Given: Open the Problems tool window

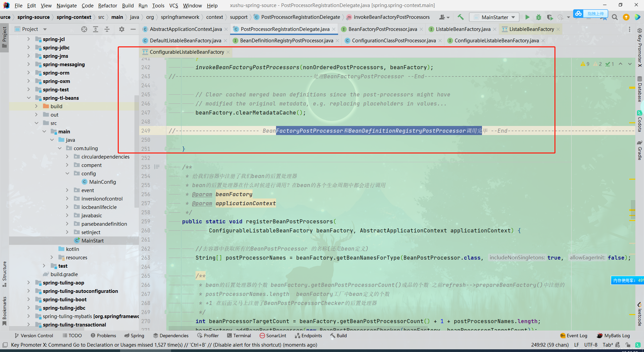Looking at the screenshot, I should [103, 336].
